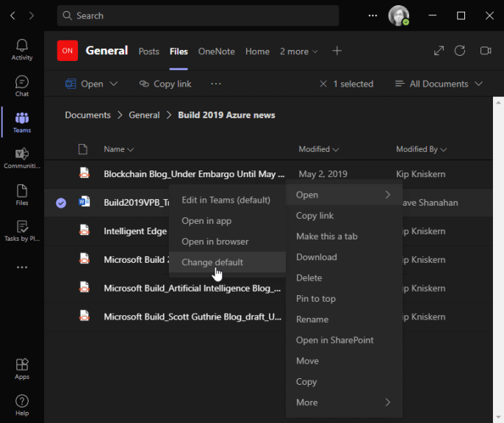This screenshot has height=423, width=504.
Task: Show more apps ellipsis in sidebar
Action: 22,267
